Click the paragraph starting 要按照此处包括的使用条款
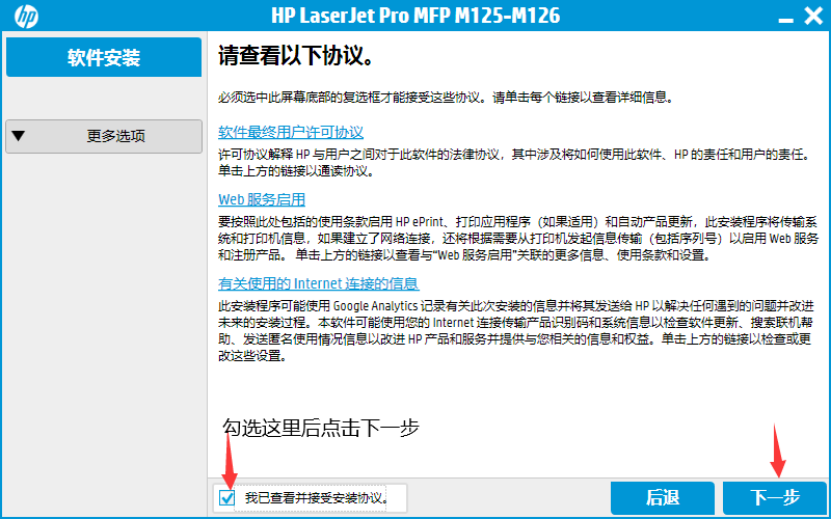The width and height of the screenshot is (831, 520). pyautogui.click(x=518, y=239)
